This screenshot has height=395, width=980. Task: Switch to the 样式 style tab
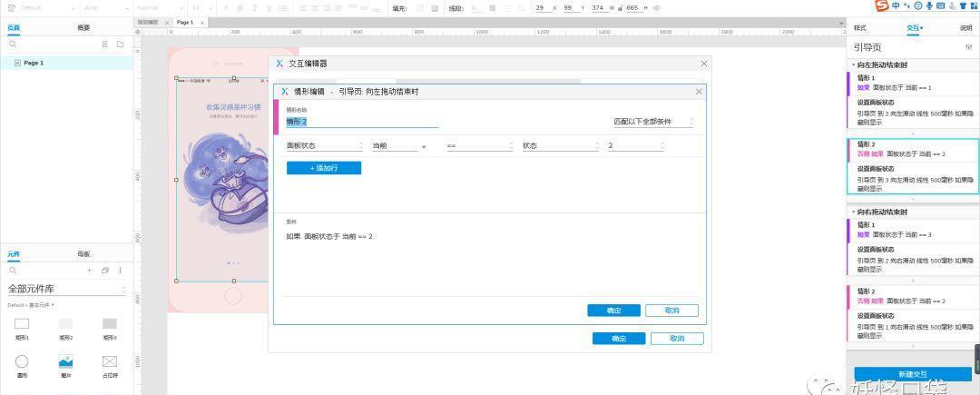click(860, 28)
